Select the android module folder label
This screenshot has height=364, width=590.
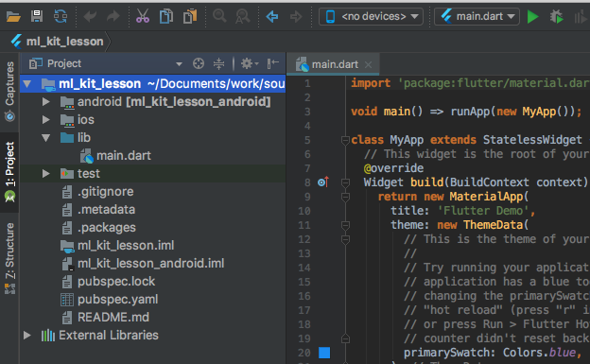coord(174,101)
